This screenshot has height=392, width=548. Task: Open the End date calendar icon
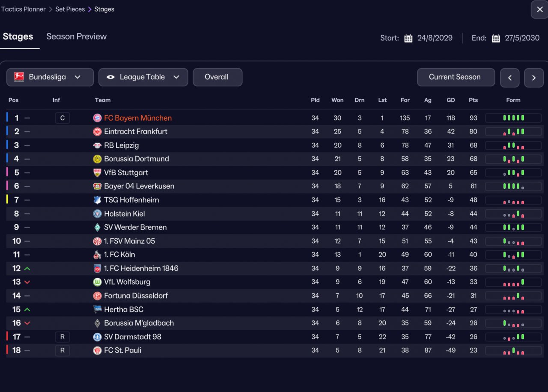496,38
